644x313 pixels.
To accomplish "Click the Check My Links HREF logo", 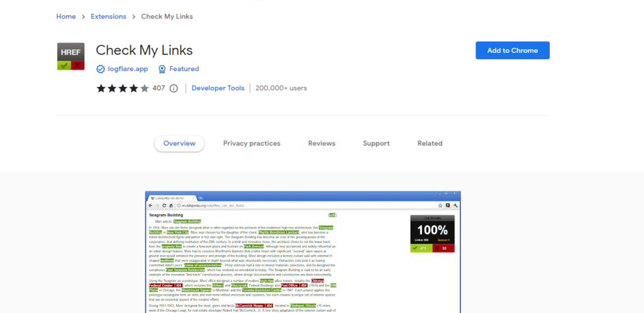I will pyautogui.click(x=70, y=56).
